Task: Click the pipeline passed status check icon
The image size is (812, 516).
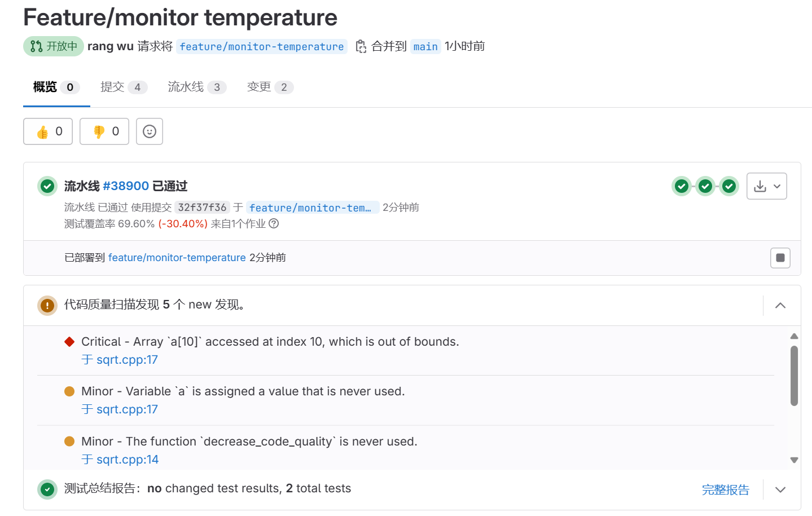Action: (47, 186)
